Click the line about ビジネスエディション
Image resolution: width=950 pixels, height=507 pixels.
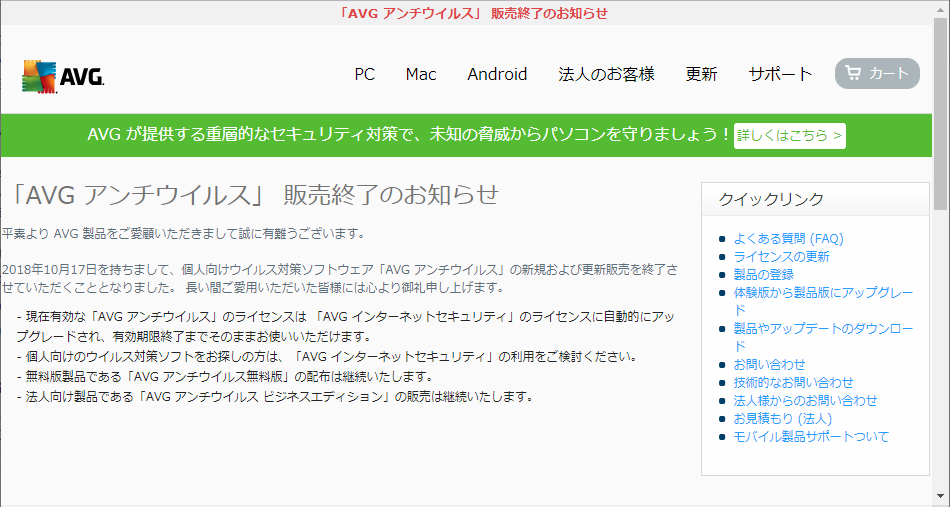(276, 397)
